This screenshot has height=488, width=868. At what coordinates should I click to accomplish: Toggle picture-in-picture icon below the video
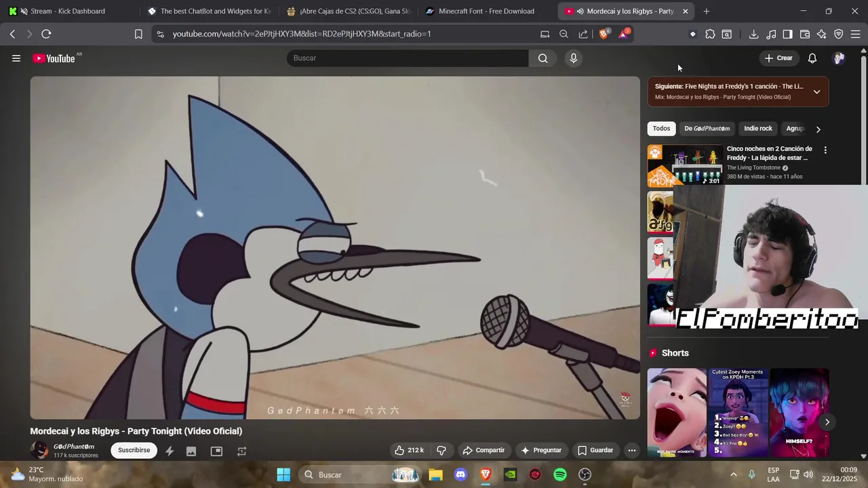pos(216,451)
